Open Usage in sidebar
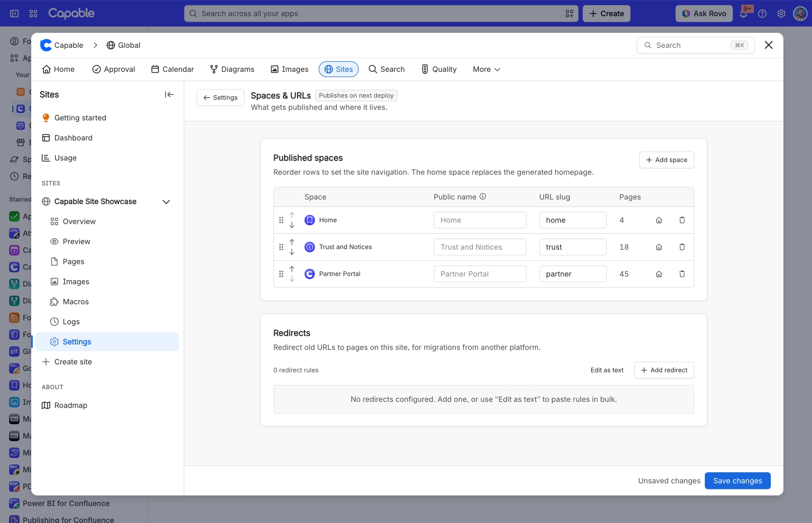The width and height of the screenshot is (812, 523). [107, 158]
